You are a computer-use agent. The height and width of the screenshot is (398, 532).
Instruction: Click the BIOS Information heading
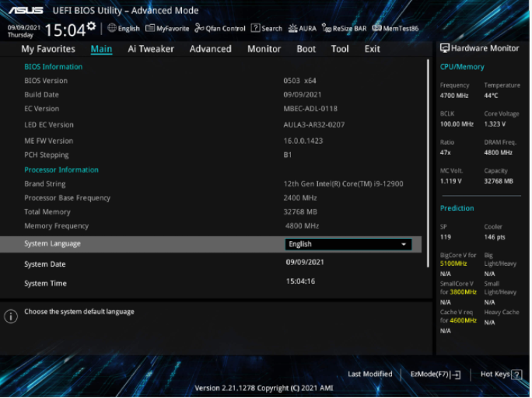click(53, 67)
